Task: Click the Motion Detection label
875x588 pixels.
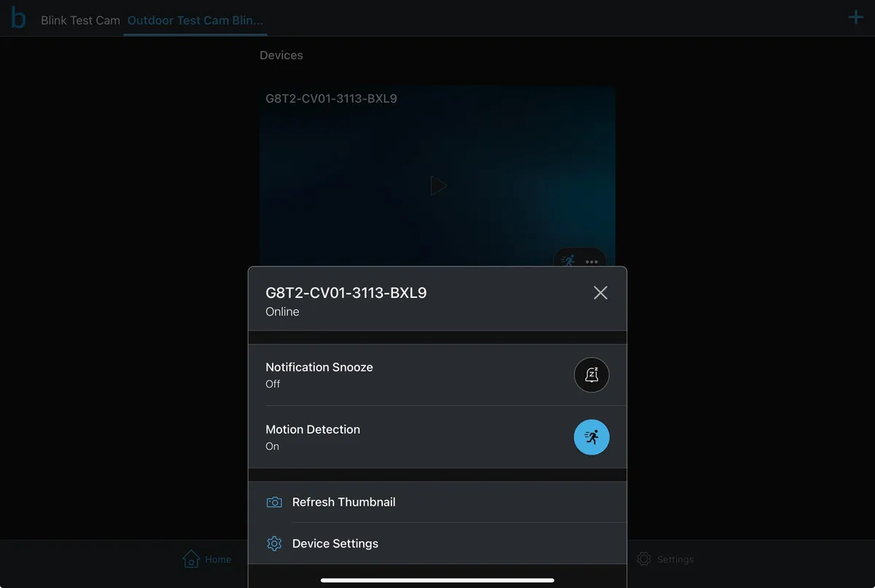Action: (x=313, y=429)
